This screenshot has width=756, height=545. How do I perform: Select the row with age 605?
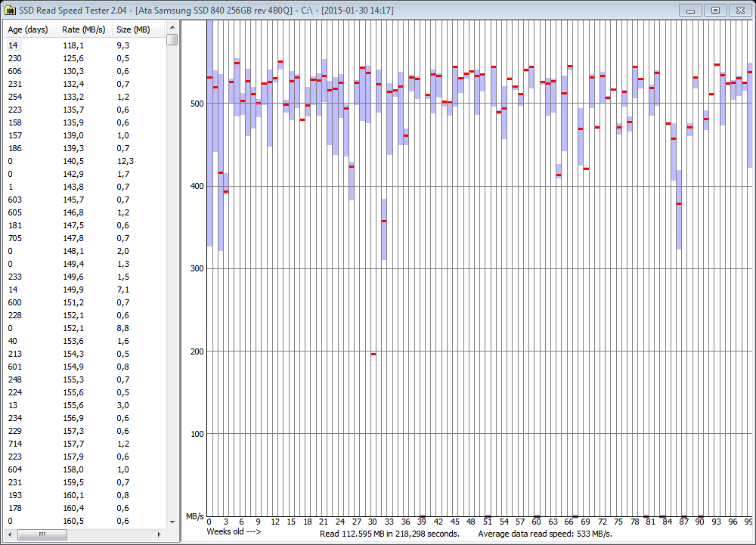[85, 212]
